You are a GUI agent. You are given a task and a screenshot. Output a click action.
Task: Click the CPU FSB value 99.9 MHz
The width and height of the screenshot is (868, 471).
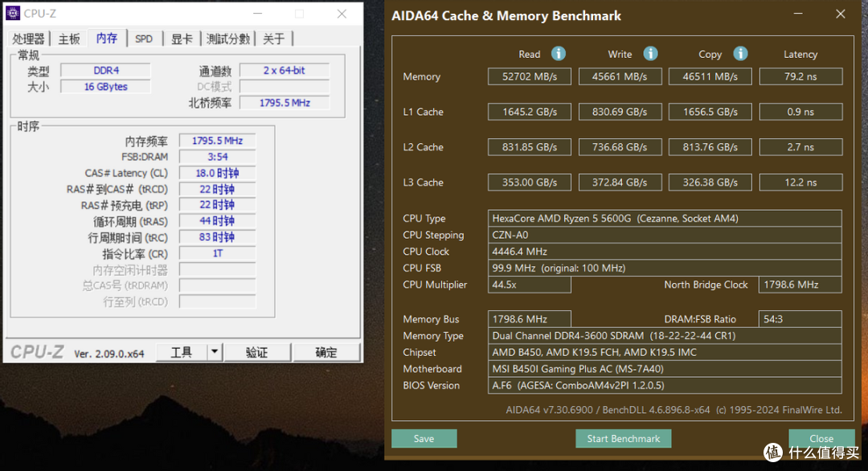(x=665, y=268)
